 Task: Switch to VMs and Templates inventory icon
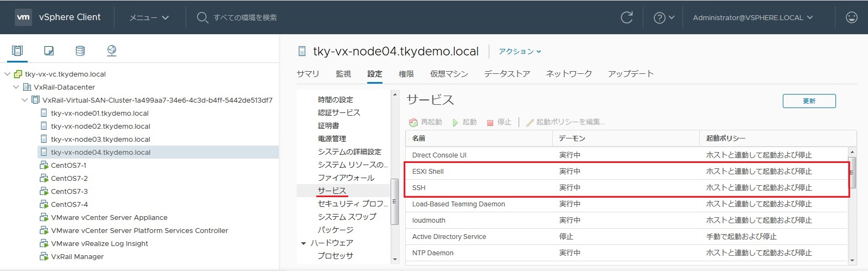click(x=49, y=51)
